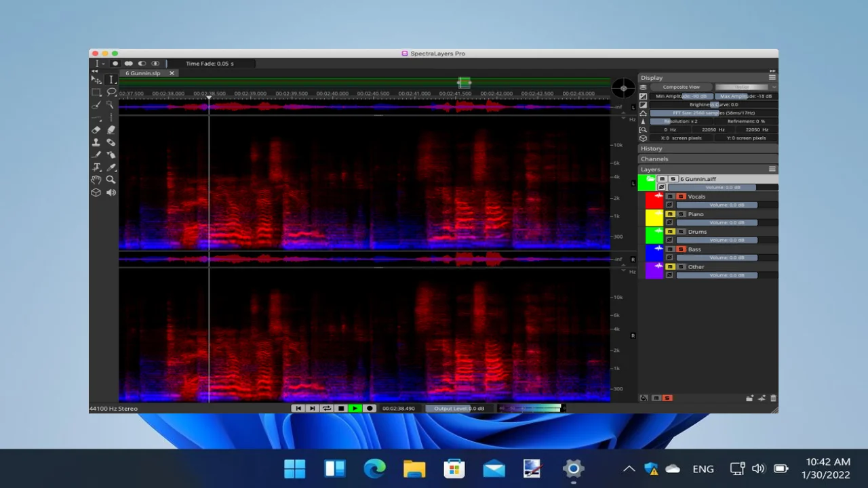Select the Piano layer name
Viewport: 868px width, 488px height.
pos(696,214)
